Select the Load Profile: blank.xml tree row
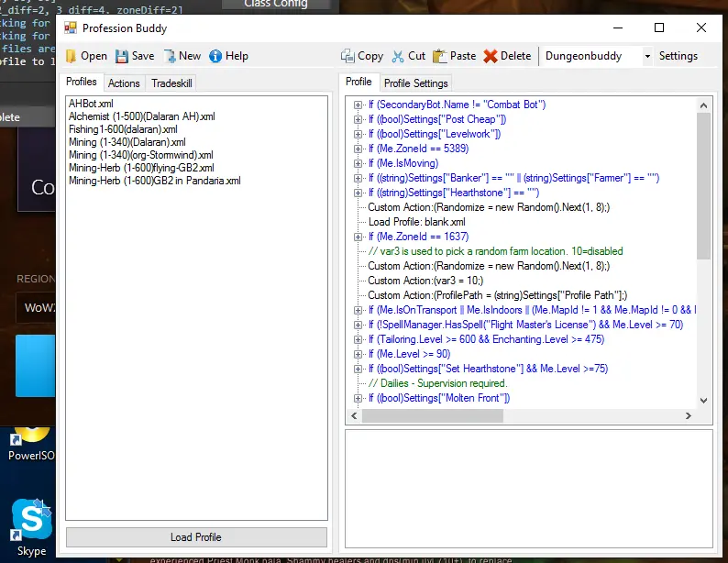 tap(417, 222)
